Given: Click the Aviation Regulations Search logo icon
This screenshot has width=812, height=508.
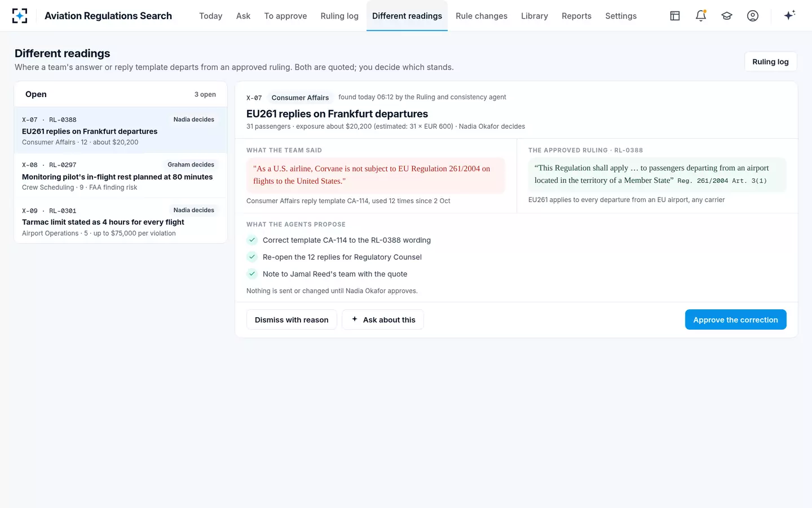Looking at the screenshot, I should pos(20,16).
